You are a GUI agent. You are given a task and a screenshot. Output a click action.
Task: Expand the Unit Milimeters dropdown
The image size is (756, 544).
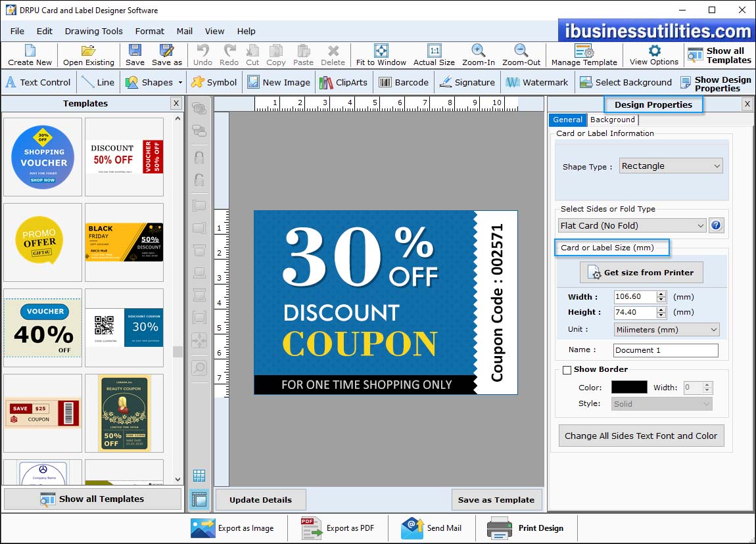point(666,330)
